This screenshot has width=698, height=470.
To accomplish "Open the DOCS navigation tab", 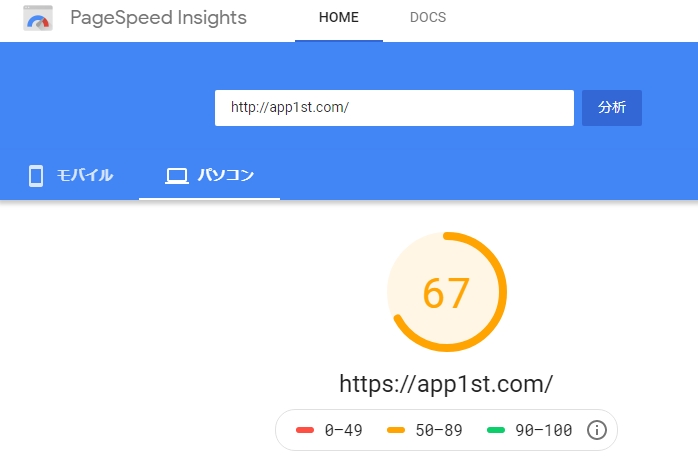I will (428, 17).
